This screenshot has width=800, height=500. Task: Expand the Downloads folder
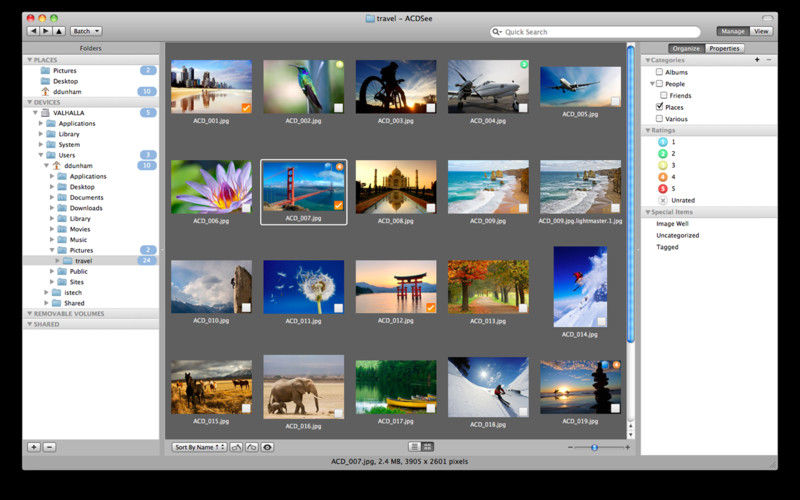point(52,208)
